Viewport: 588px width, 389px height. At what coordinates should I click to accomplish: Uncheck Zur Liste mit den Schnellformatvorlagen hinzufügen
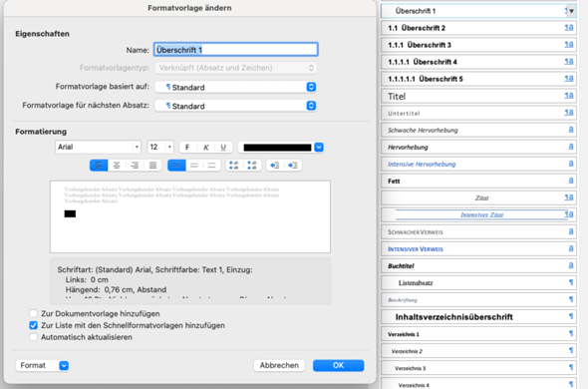[x=33, y=325]
